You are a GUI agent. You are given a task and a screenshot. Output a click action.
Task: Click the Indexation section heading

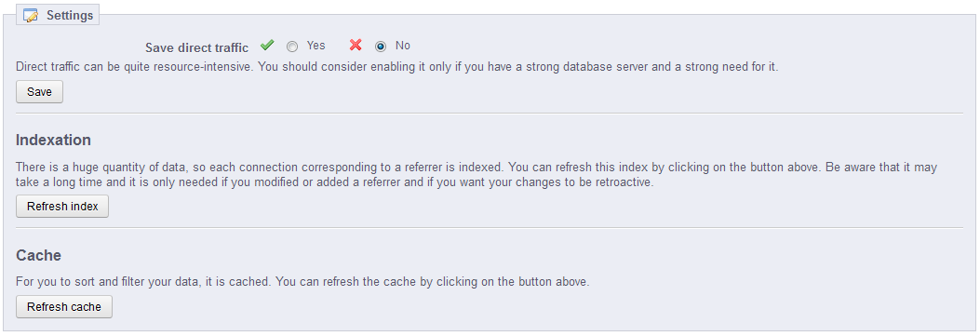tap(53, 140)
